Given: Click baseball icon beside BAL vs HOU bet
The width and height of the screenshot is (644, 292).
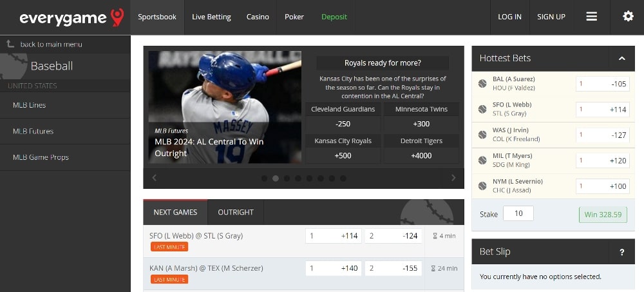Looking at the screenshot, I should [x=482, y=84].
